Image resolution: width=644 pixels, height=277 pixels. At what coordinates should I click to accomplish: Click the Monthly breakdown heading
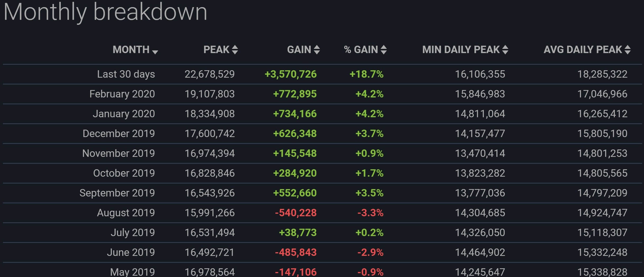click(x=105, y=12)
